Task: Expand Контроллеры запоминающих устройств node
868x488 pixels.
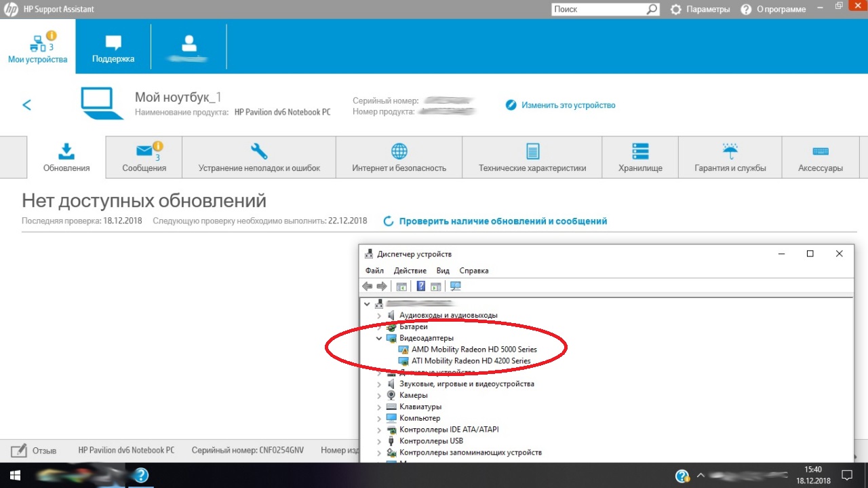Action: click(379, 452)
